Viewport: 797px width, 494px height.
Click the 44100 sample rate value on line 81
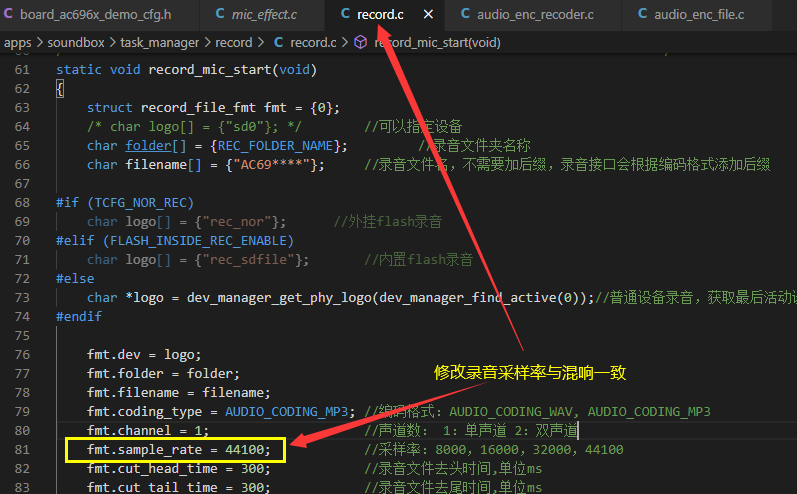[x=244, y=450]
